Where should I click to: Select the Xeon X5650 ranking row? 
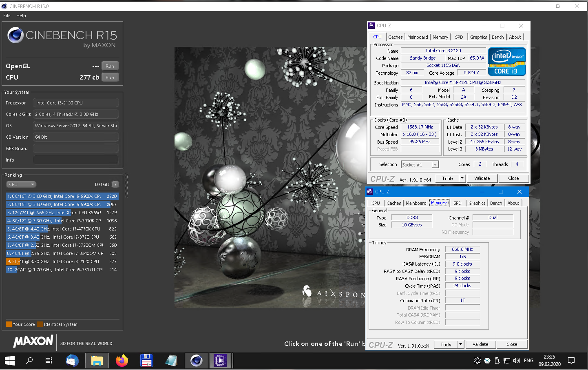pos(62,213)
